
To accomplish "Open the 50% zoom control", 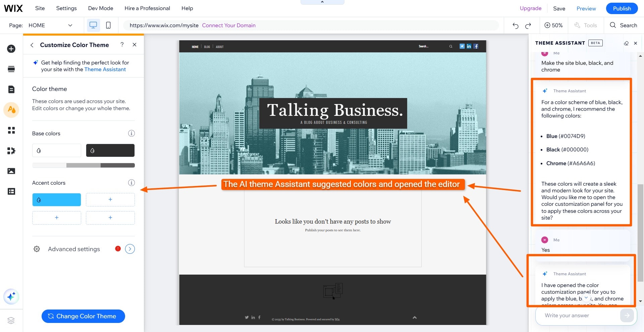I will pyautogui.click(x=553, y=25).
